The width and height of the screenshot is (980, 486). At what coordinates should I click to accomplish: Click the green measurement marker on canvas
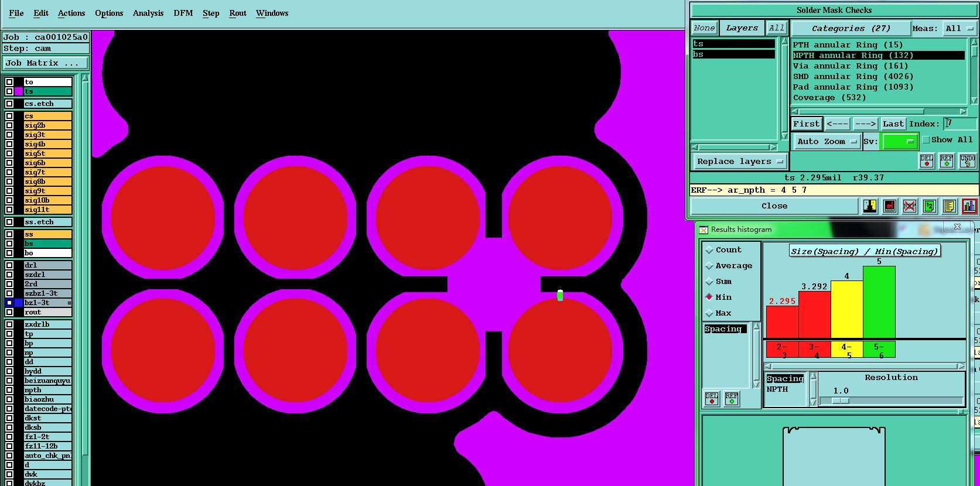click(560, 296)
